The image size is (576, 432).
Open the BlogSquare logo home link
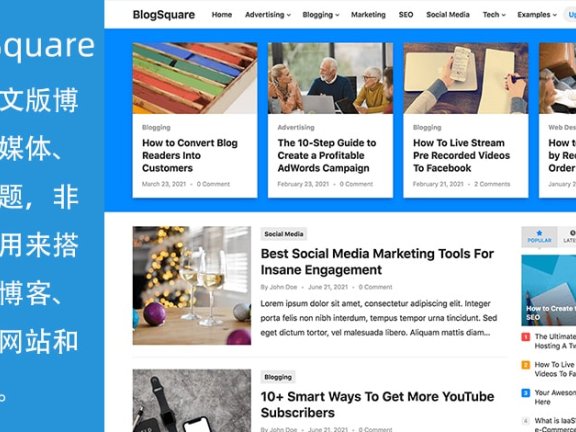click(x=164, y=15)
